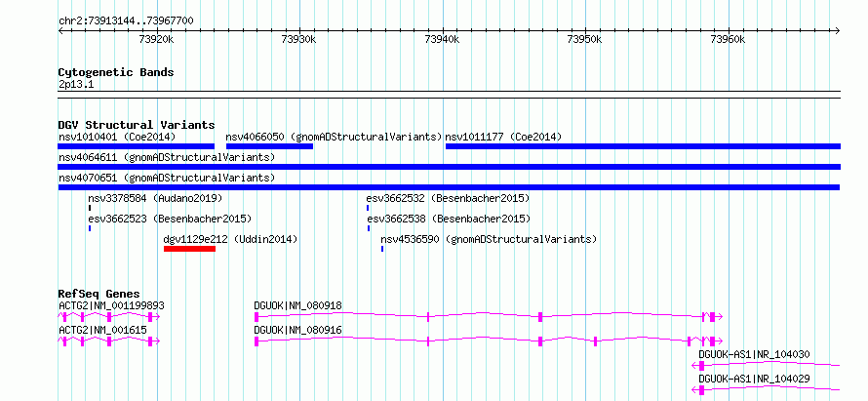The width and height of the screenshot is (868, 401).
Task: Open the DGUOK|NM_080916 gene label
Action: pyautogui.click(x=297, y=330)
